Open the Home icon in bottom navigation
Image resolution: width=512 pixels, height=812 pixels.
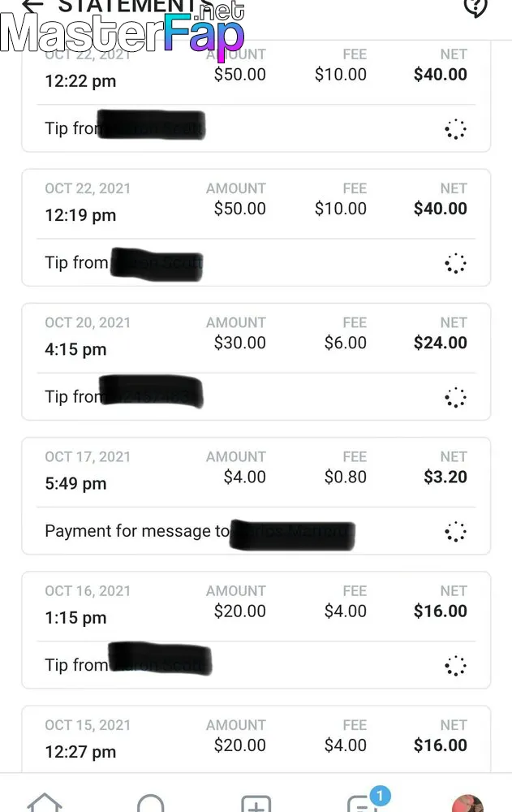coord(45,804)
